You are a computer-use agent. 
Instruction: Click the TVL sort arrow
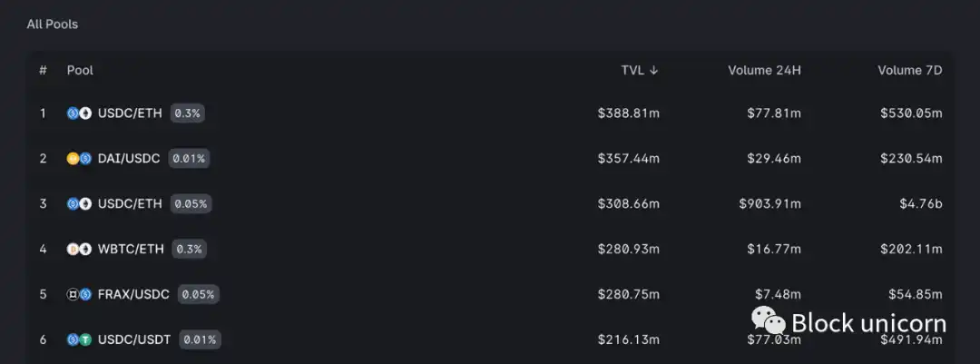(x=653, y=71)
